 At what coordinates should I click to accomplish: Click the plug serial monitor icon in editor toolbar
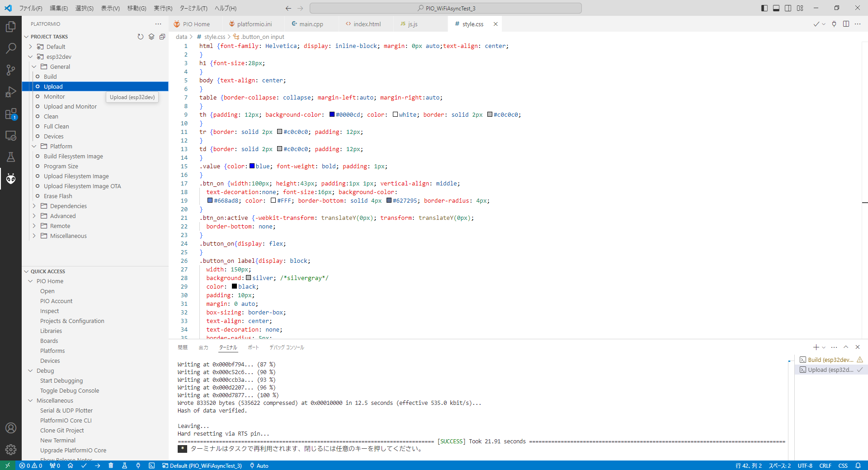[834, 24]
